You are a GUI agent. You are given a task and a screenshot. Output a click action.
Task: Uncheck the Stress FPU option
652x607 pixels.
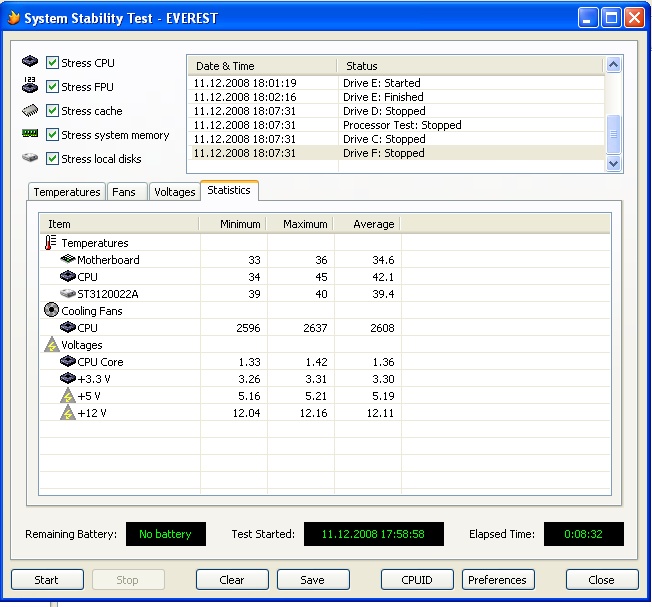[53, 87]
